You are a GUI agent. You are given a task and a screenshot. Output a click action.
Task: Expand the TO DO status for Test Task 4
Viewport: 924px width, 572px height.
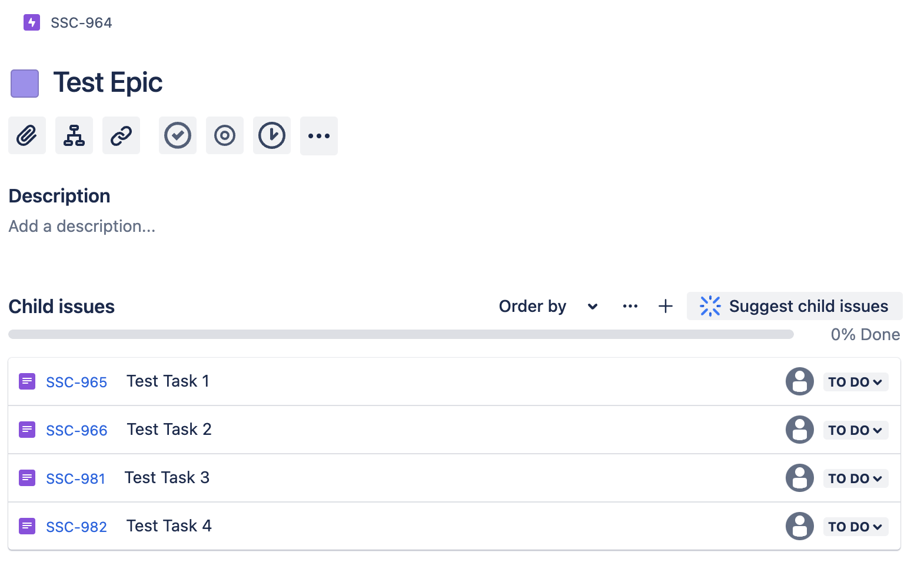pyautogui.click(x=855, y=527)
